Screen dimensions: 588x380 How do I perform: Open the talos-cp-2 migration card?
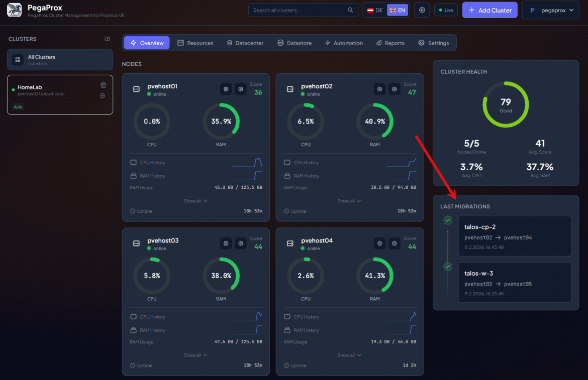point(515,236)
